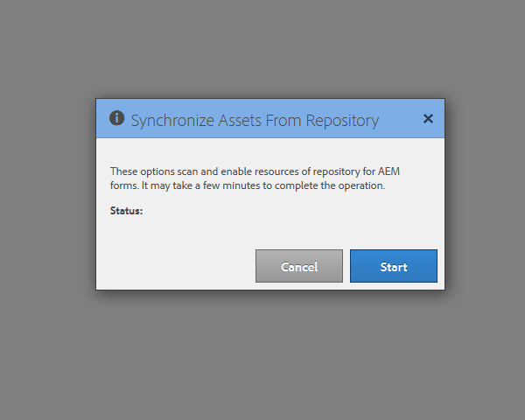Click the "AEM" text in the message
This screenshot has height=420, width=525.
388,171
